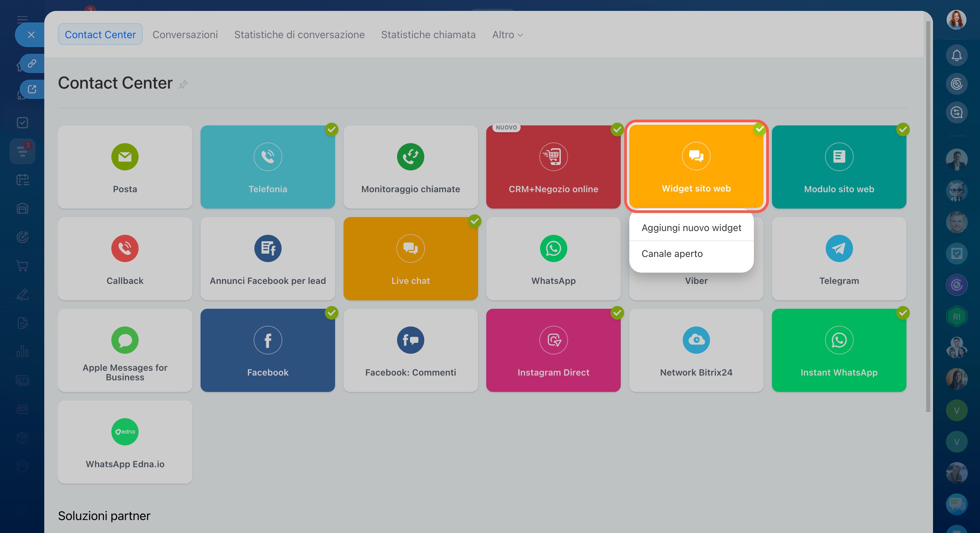980x533 pixels.
Task: Click green checkmark on Telefonia tile
Action: [x=331, y=130]
